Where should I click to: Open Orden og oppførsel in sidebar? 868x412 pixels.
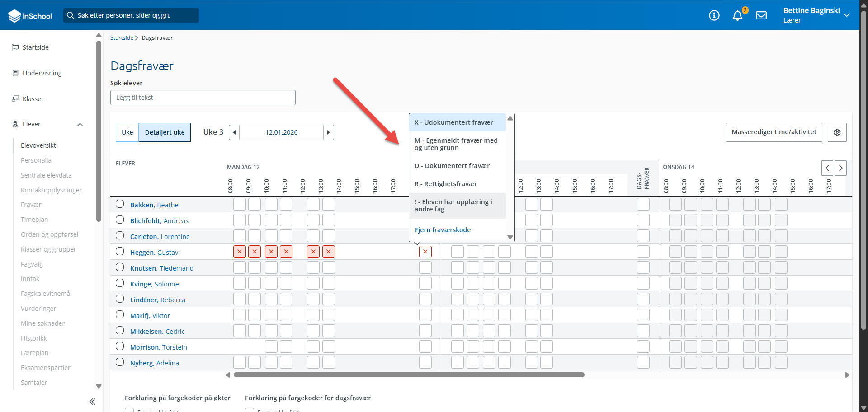[x=50, y=234]
